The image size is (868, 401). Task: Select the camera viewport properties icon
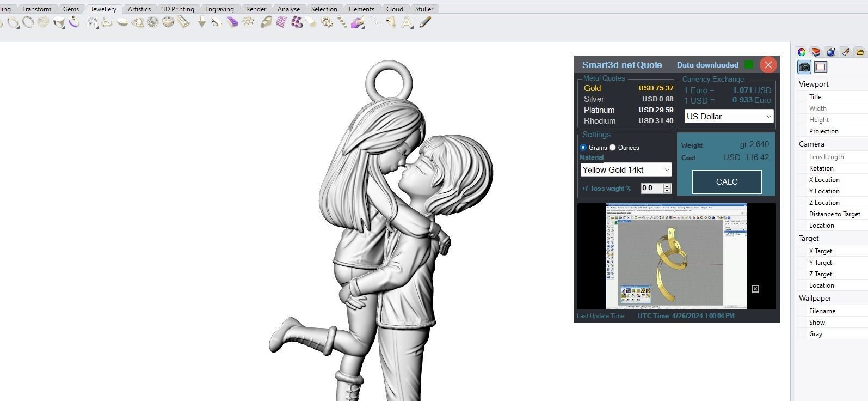point(804,67)
